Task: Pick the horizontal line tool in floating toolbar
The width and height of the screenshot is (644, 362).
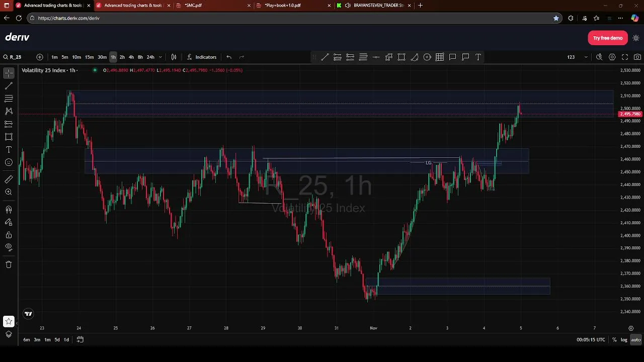Action: click(x=376, y=57)
